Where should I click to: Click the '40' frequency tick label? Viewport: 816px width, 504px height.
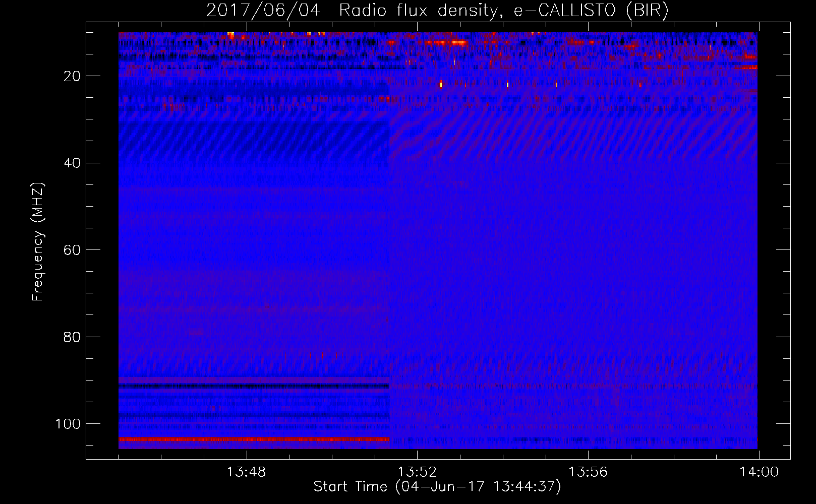coord(72,163)
